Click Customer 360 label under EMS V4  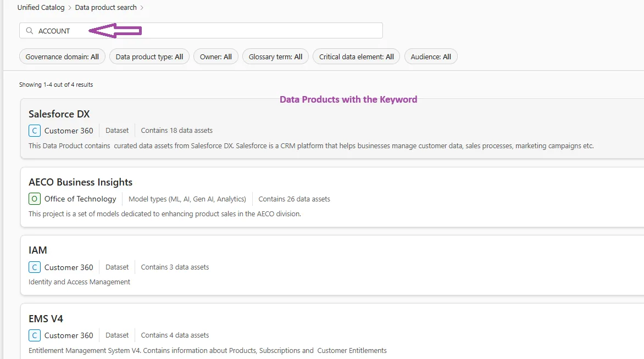point(69,335)
